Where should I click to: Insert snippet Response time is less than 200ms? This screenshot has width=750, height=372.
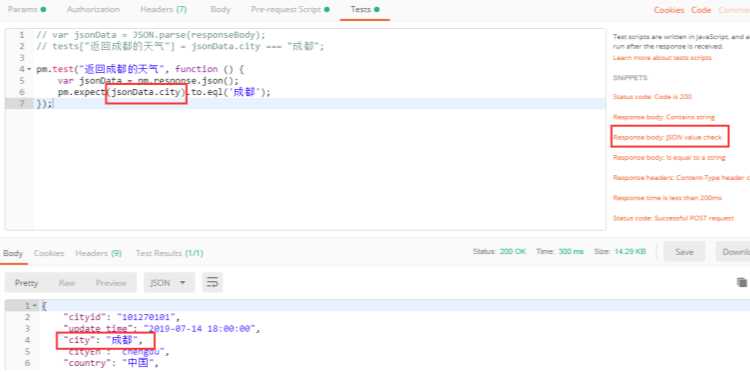[667, 197]
